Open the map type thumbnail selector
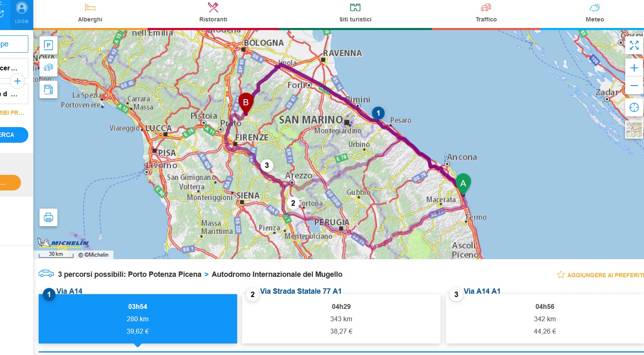This screenshot has height=355, width=644. coord(634,130)
